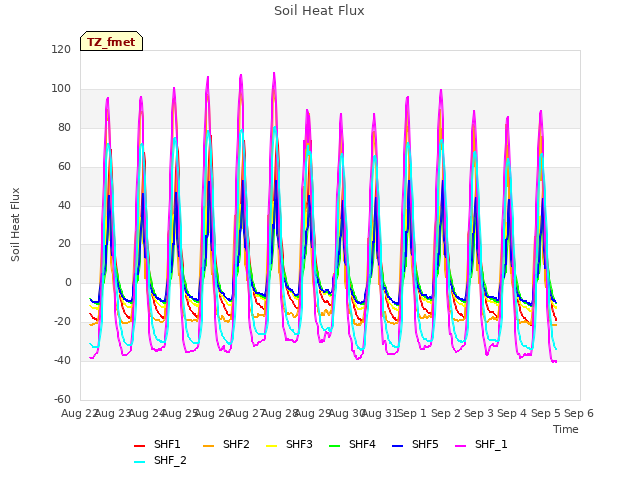Image resolution: width=640 pixels, height=480 pixels.
Task: Click the TZ_fmet annotation label
Action: pos(111,42)
